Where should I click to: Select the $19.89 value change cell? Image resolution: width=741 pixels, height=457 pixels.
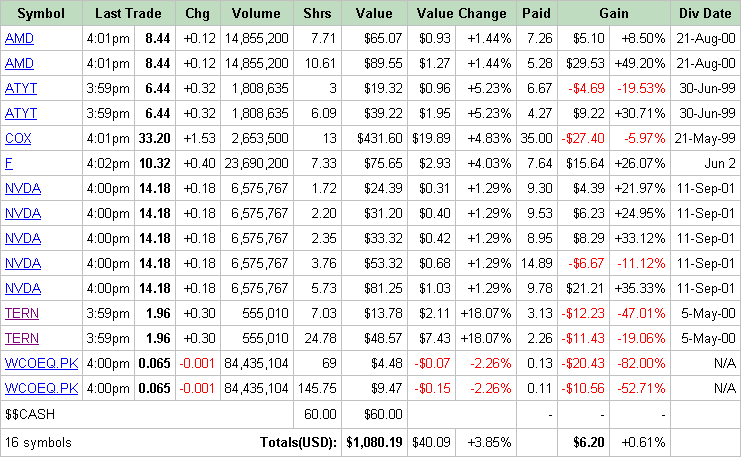point(431,138)
